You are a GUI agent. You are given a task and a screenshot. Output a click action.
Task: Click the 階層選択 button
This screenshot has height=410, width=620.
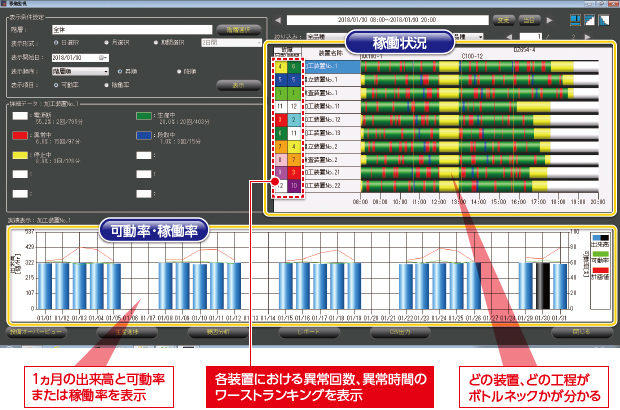[x=239, y=30]
